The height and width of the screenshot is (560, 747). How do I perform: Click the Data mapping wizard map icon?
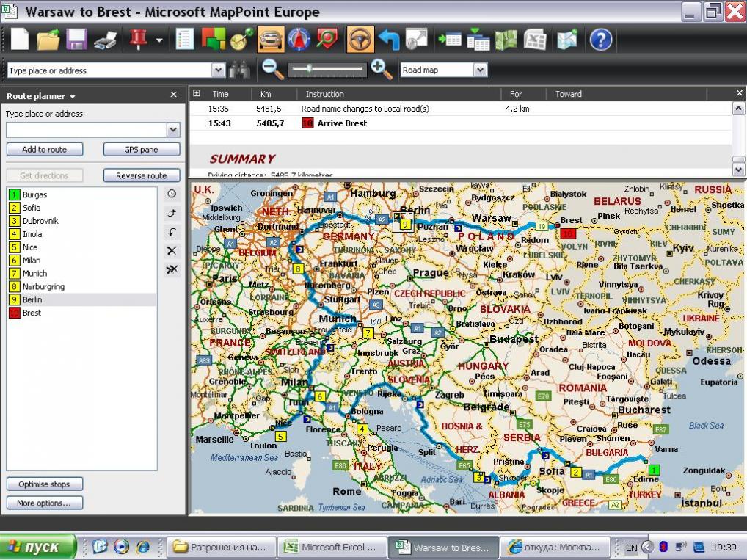[506, 39]
